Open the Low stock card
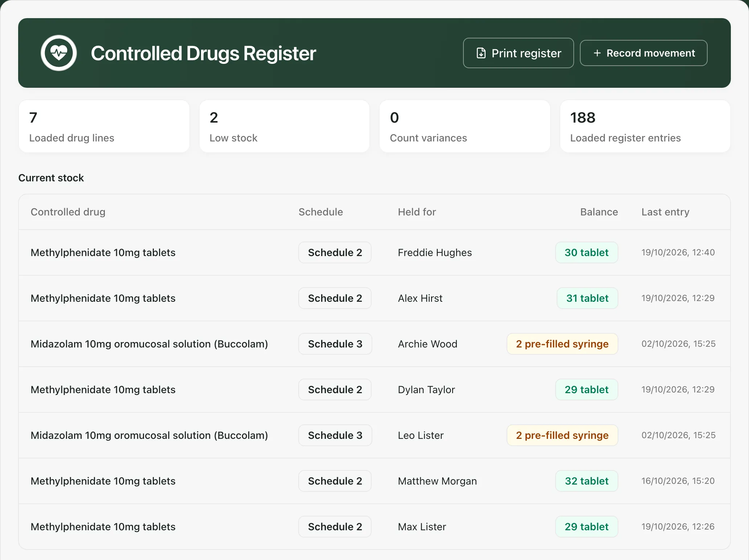 tap(285, 126)
